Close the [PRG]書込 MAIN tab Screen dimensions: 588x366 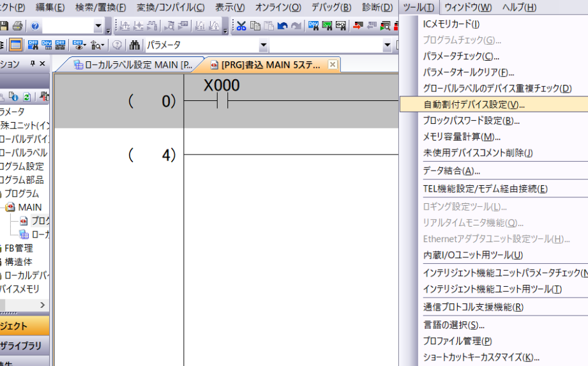coord(332,65)
